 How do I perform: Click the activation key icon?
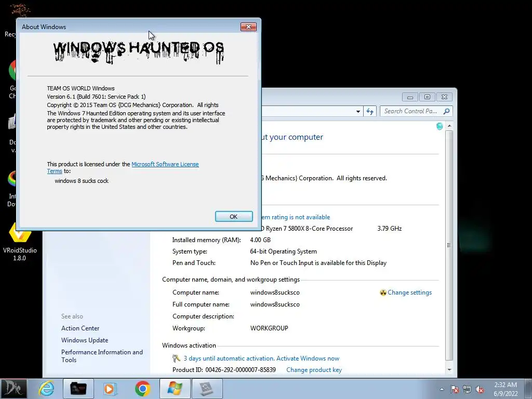tap(176, 358)
